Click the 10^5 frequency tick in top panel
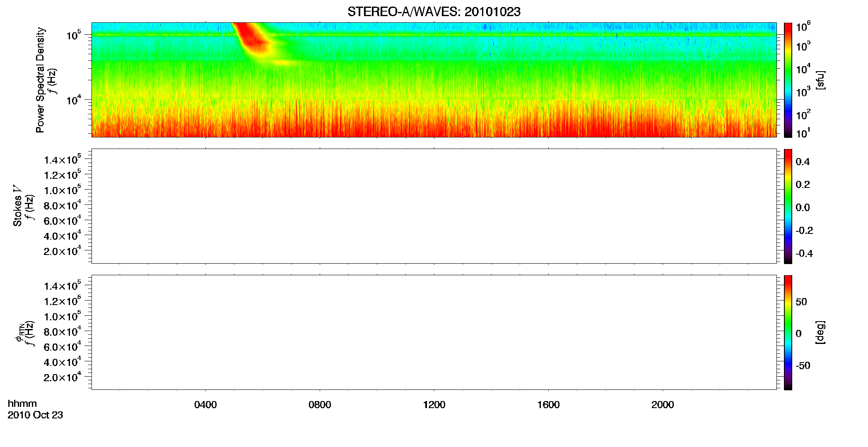 click(73, 35)
